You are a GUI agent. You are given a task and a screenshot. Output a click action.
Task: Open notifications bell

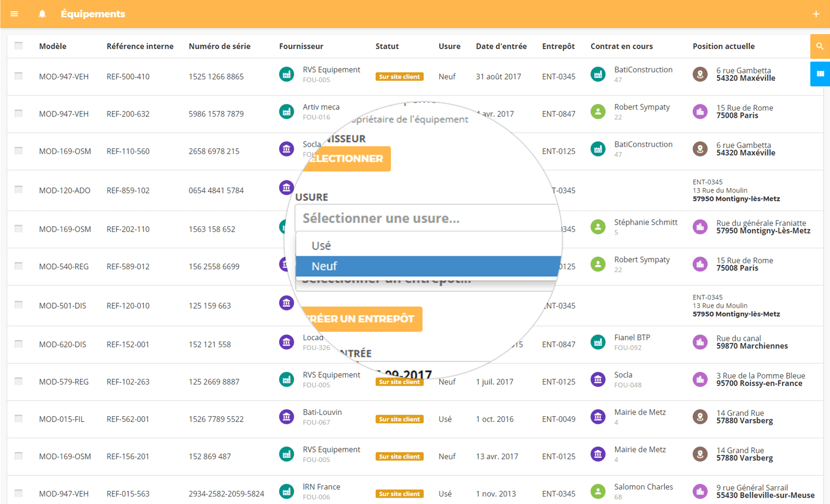click(x=42, y=14)
